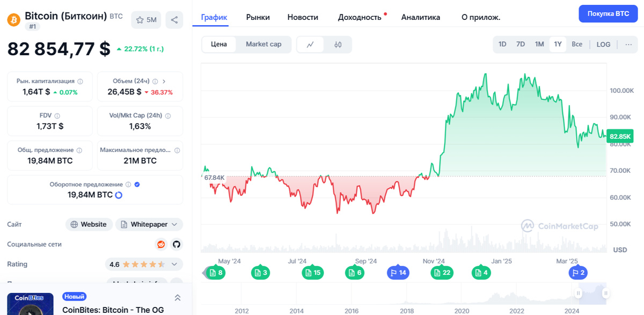
Task: Open the Аналитика tab
Action: [x=421, y=17]
